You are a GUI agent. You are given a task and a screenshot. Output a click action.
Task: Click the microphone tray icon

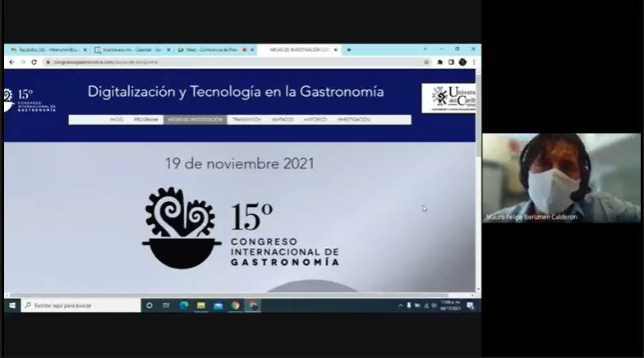(409, 305)
